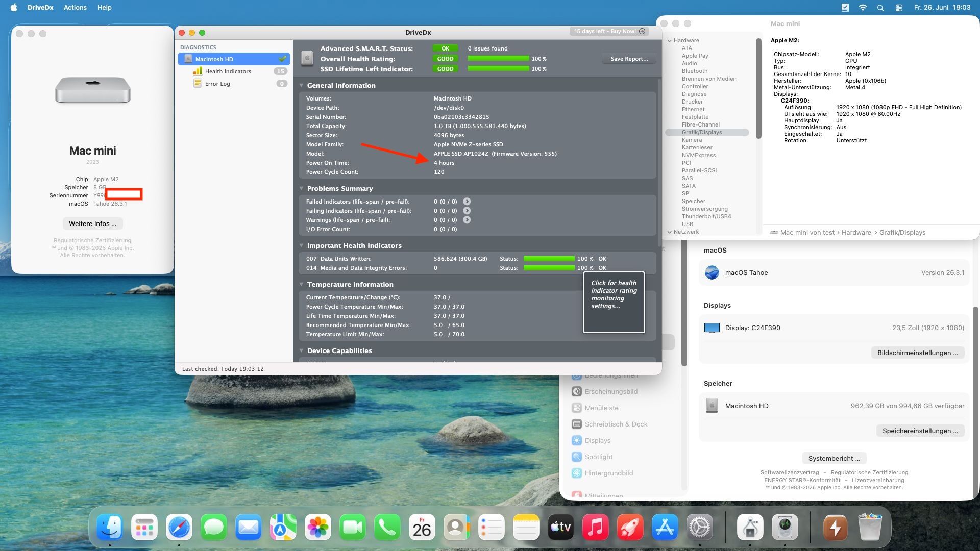Open Apple TV app in Dock
Image resolution: width=980 pixels, height=551 pixels.
tap(561, 527)
